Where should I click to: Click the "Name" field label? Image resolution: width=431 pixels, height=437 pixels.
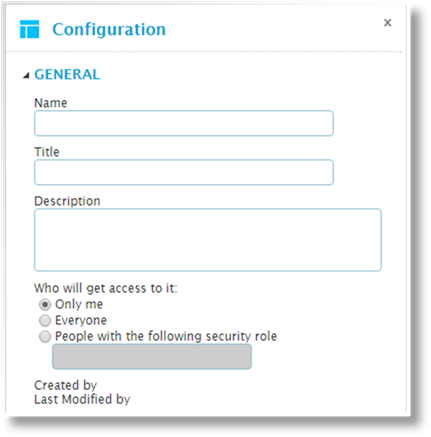51,103
